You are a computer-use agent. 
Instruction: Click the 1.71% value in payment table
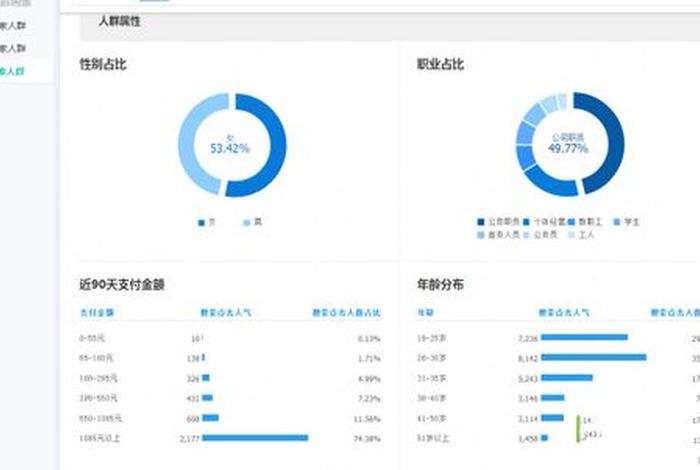coord(369,358)
